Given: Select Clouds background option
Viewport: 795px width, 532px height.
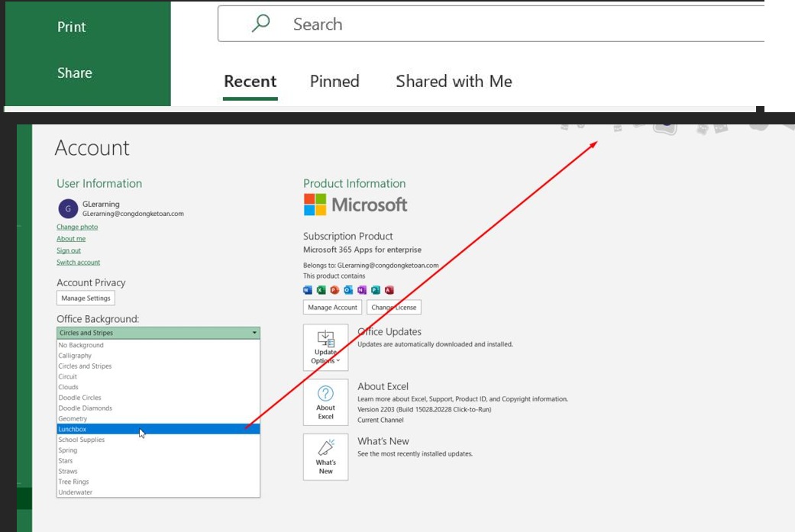Looking at the screenshot, I should coord(158,387).
